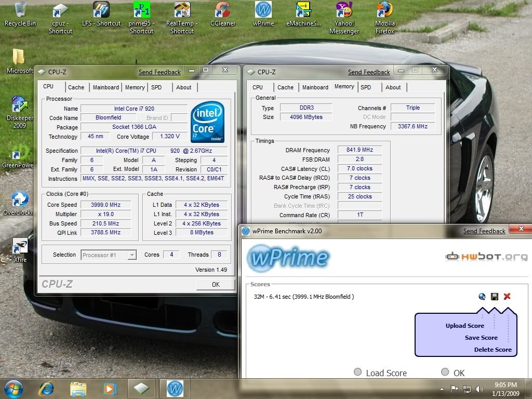Select the Load Score radio button
This screenshot has width=532, height=399.
tap(357, 372)
